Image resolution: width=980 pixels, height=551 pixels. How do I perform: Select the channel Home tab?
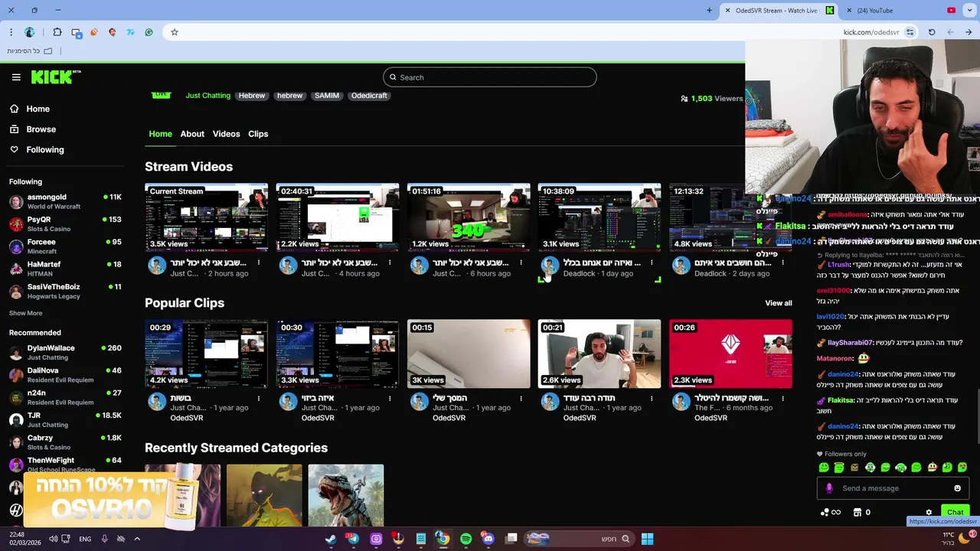tap(160, 134)
